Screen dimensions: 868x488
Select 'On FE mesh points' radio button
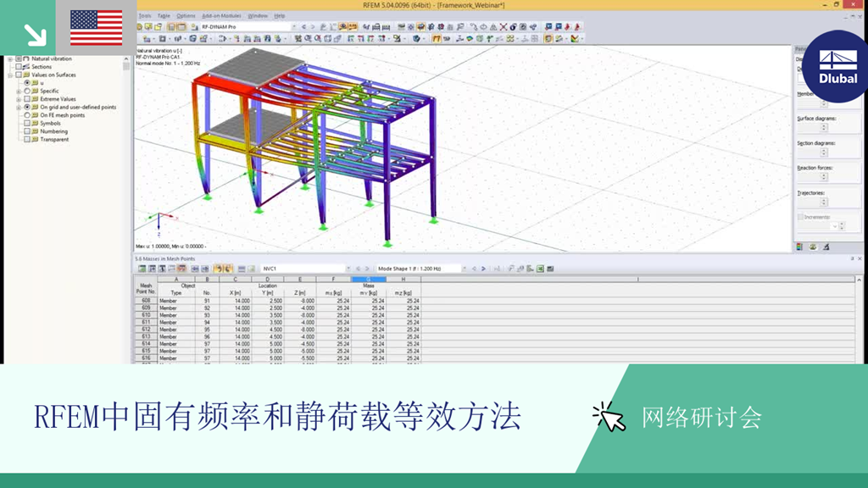tap(26, 115)
